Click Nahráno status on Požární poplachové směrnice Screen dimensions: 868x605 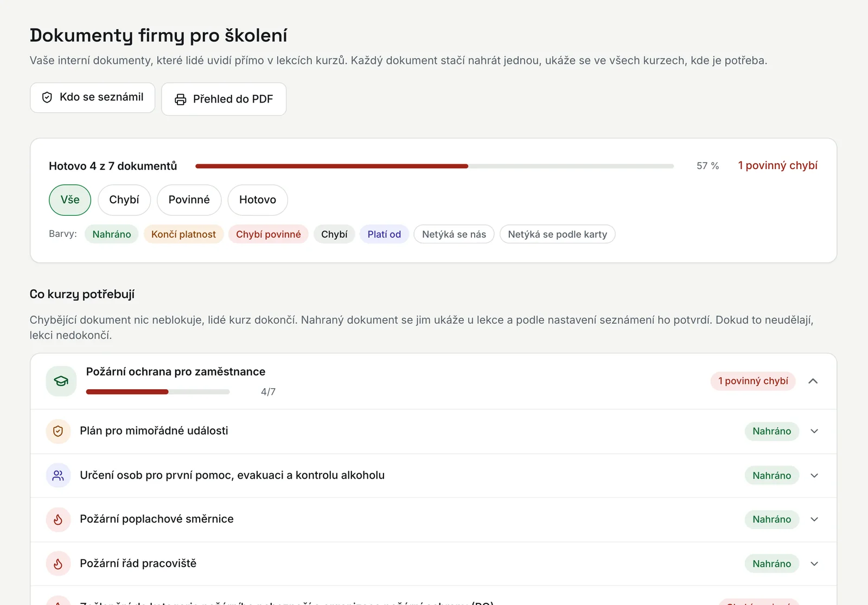(x=772, y=519)
